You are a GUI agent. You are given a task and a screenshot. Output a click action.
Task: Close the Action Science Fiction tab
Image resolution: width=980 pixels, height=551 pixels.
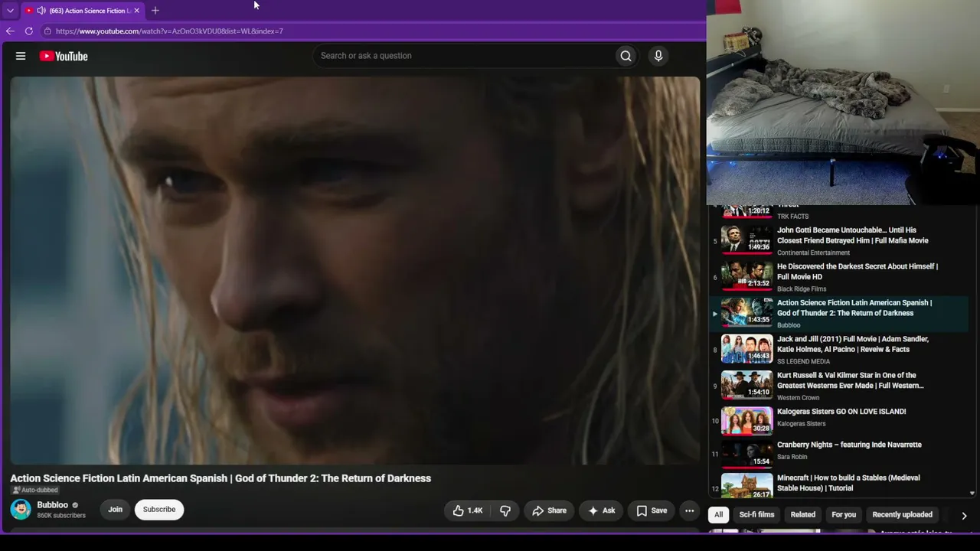pos(136,11)
